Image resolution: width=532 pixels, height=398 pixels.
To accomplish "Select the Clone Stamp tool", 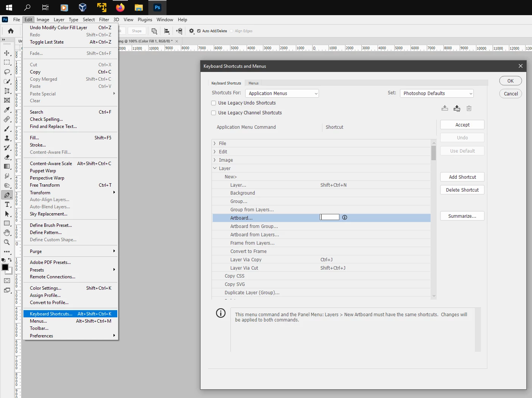I will 7,138.
